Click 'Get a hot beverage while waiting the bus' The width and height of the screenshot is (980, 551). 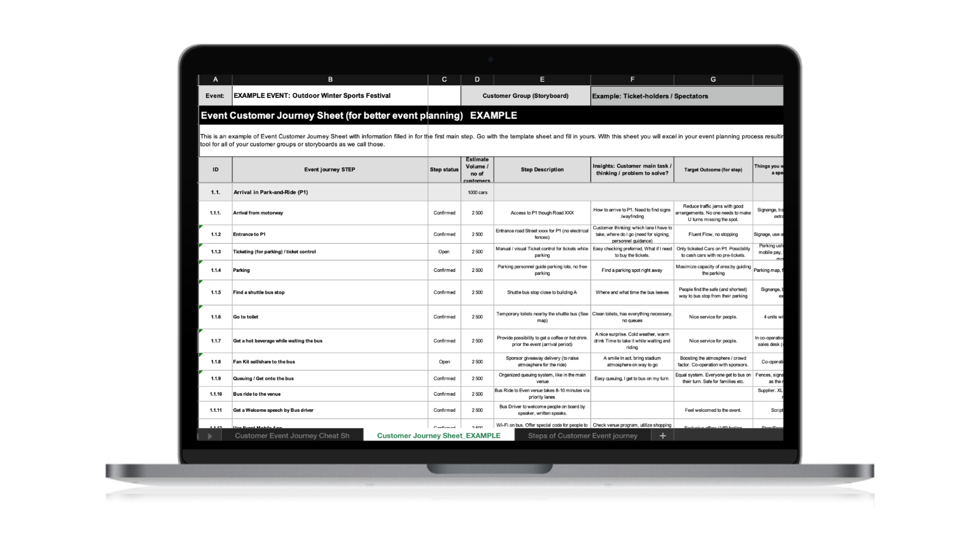pos(330,341)
